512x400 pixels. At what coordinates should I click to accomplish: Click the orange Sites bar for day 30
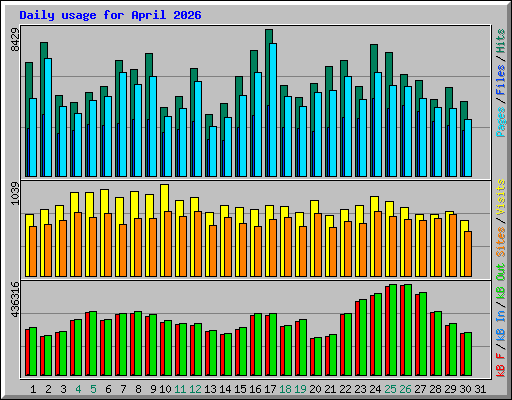468,254
